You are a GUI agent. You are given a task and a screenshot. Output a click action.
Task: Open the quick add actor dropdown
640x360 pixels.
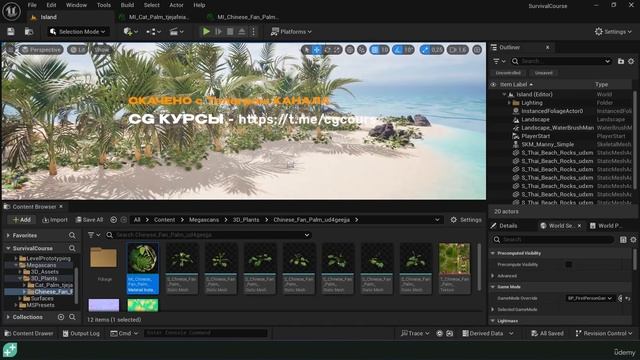pos(130,31)
